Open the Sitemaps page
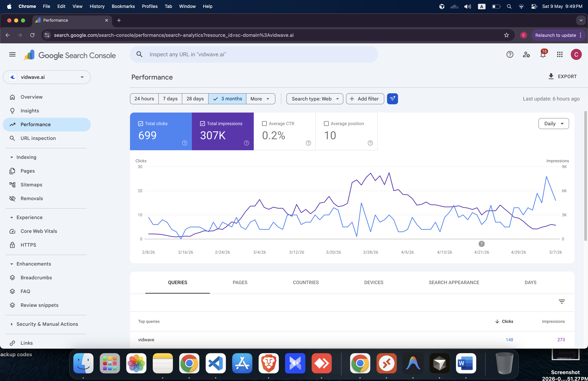The width and height of the screenshot is (588, 381). 47,185
